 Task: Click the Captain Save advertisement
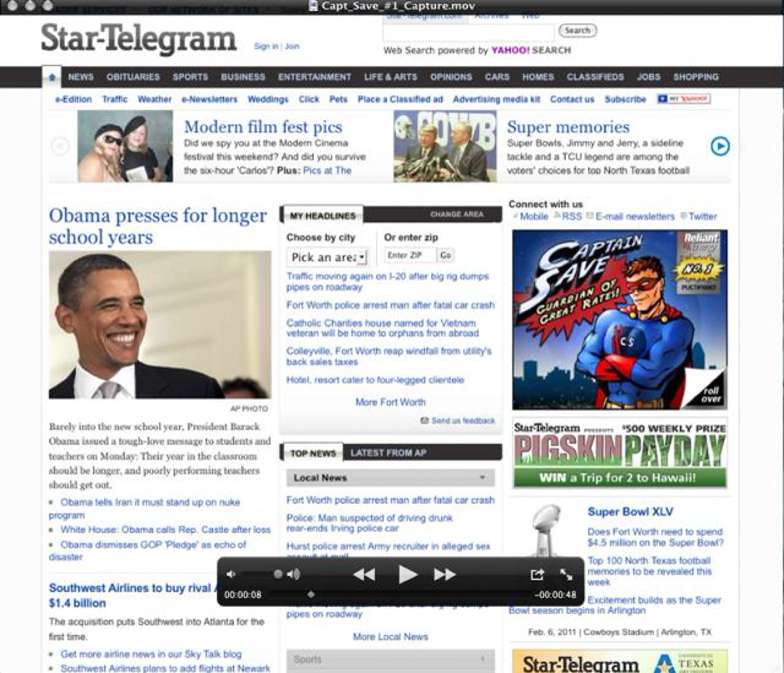click(620, 320)
